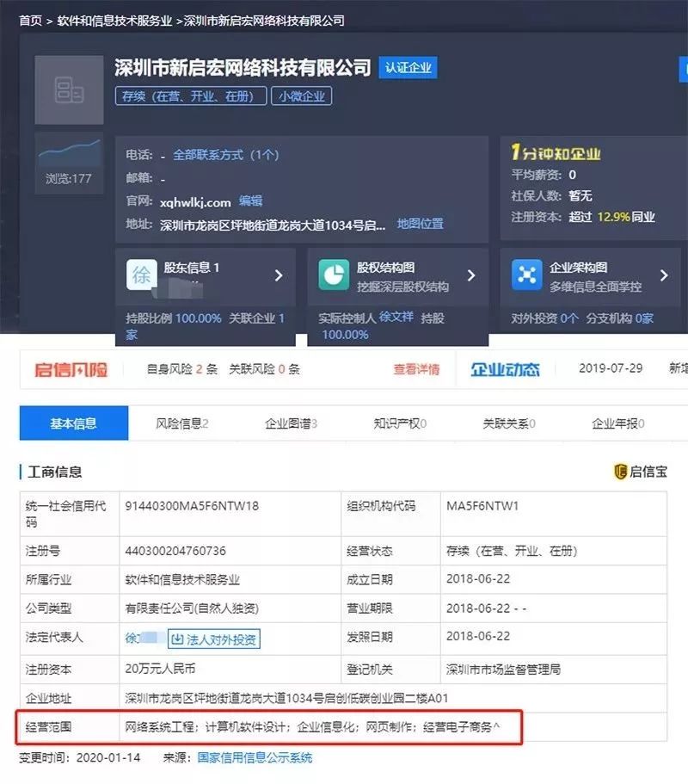Switch to the 风险信息 tab
Image resolution: width=688 pixels, height=784 pixels.
pyautogui.click(x=181, y=423)
